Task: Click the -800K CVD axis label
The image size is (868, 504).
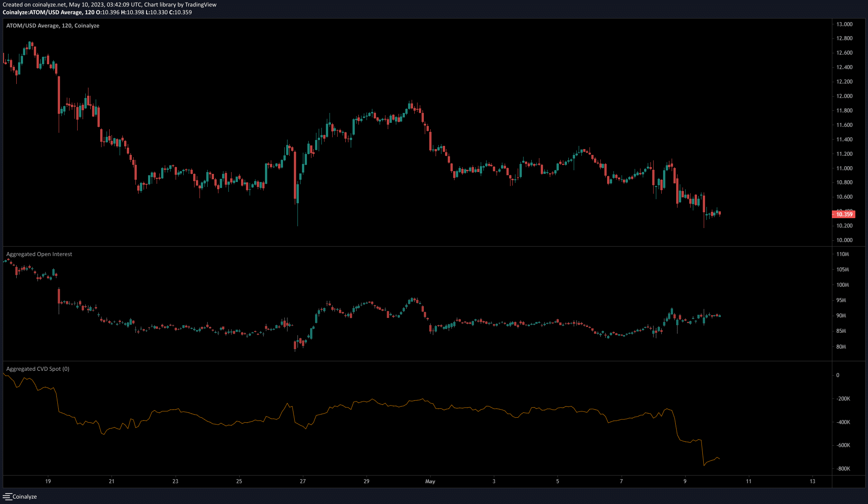Action: [x=843, y=469]
